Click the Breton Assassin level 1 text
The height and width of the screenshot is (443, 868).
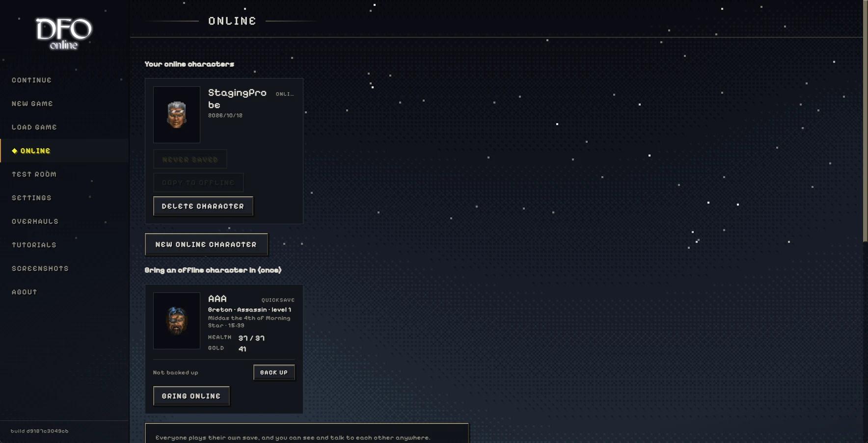(249, 310)
